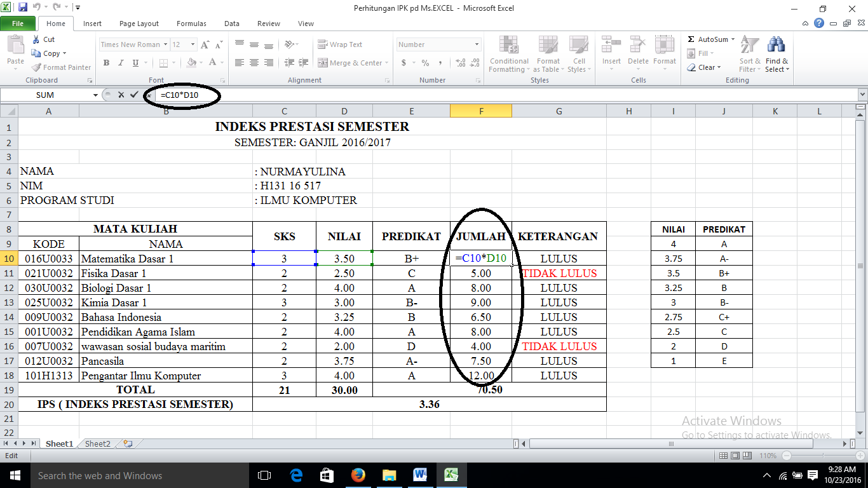
Task: Confirm the formula with the Enter checkmark
Action: [x=133, y=94]
